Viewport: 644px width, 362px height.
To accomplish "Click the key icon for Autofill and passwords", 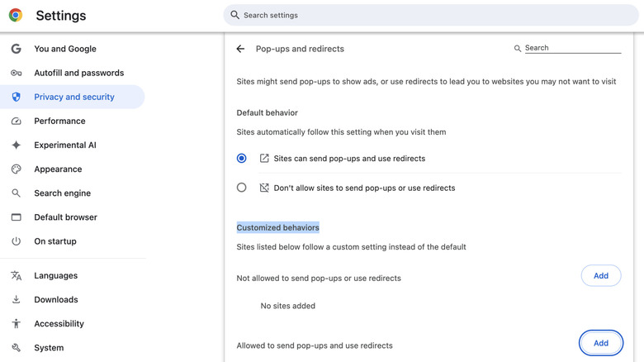I will click(x=16, y=73).
